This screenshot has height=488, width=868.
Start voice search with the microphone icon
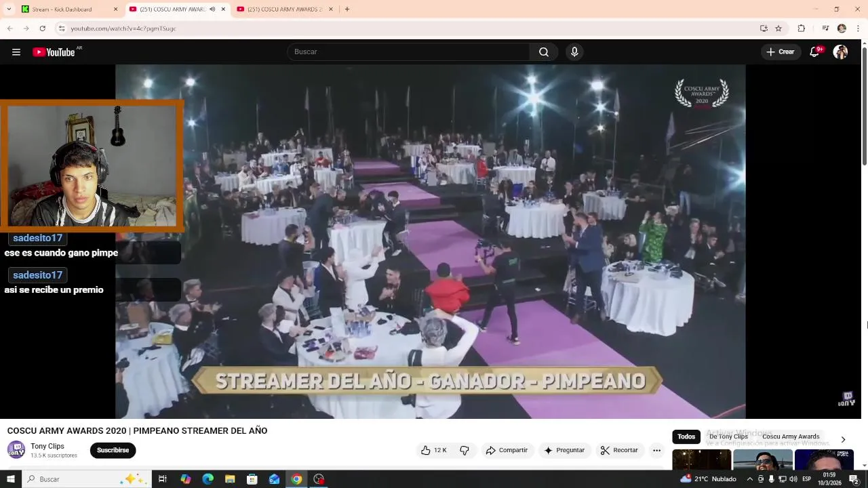pyautogui.click(x=574, y=52)
